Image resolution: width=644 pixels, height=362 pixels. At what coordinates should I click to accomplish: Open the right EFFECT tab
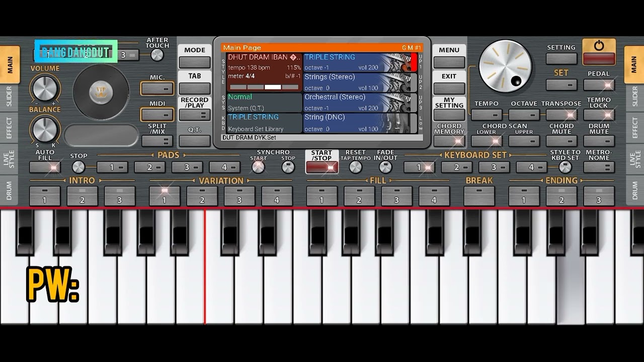point(634,128)
